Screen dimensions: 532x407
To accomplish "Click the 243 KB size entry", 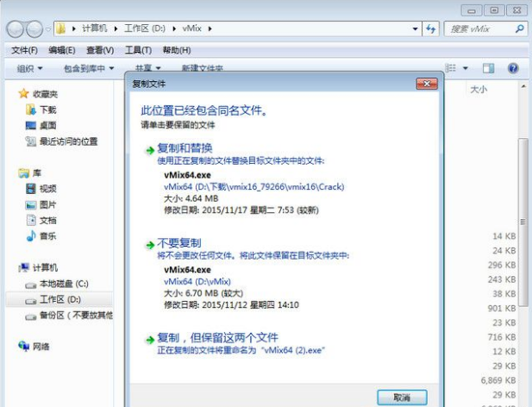I will [502, 279].
